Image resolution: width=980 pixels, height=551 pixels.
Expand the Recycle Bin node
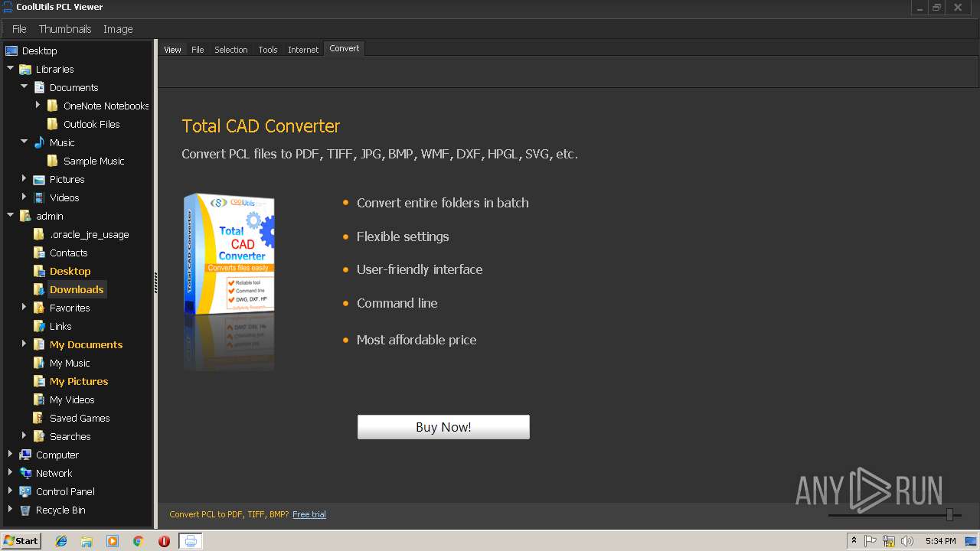pos(11,510)
